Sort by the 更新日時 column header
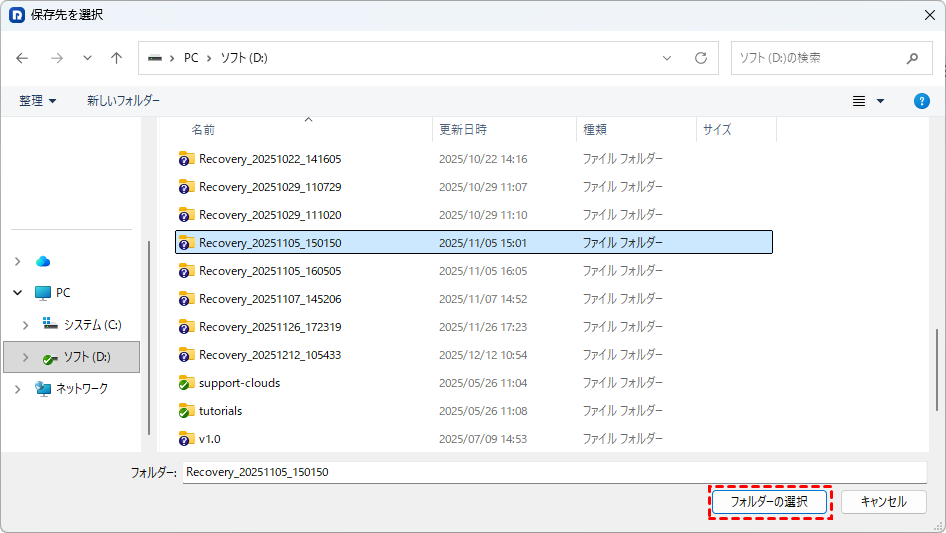 pos(463,130)
